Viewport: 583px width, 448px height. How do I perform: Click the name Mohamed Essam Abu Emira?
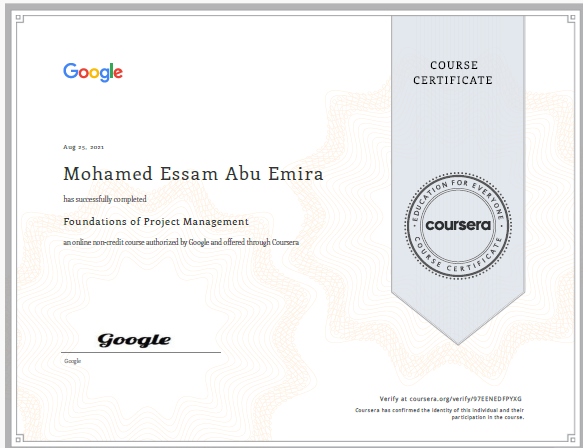point(193,174)
